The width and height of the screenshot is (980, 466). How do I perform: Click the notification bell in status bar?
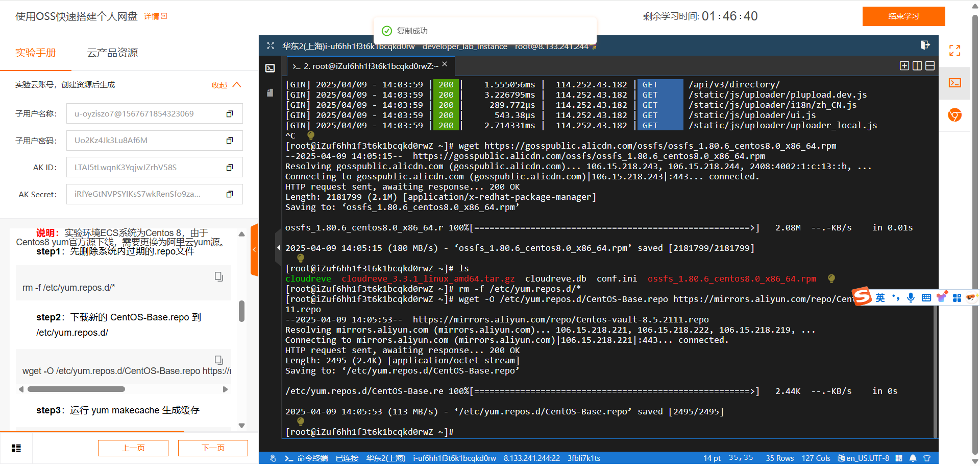(913, 458)
